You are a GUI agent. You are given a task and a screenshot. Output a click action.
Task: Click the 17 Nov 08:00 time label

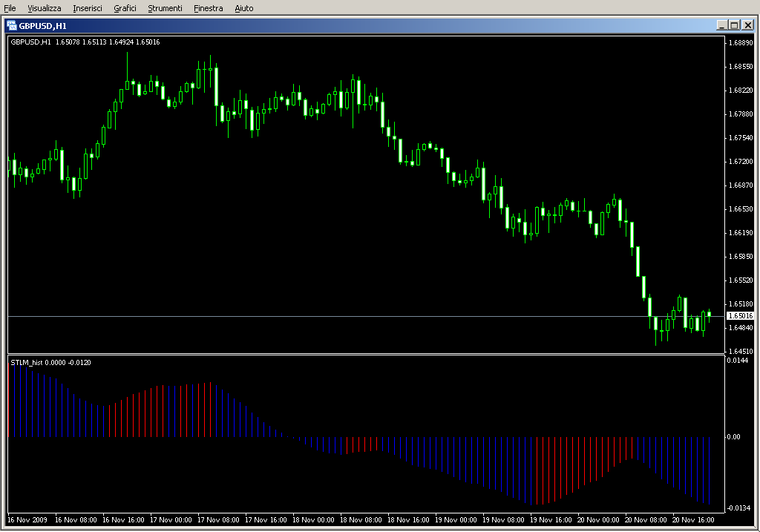218,520
